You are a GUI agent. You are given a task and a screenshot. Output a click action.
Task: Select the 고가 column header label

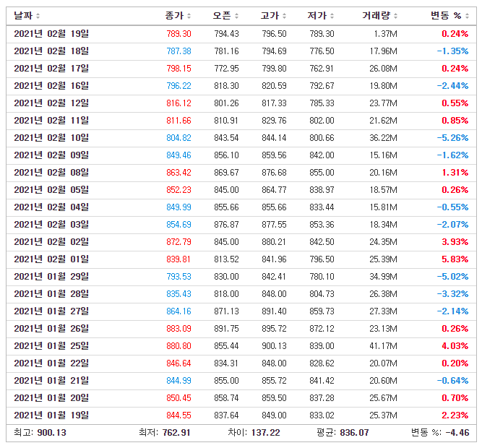[x=270, y=15]
